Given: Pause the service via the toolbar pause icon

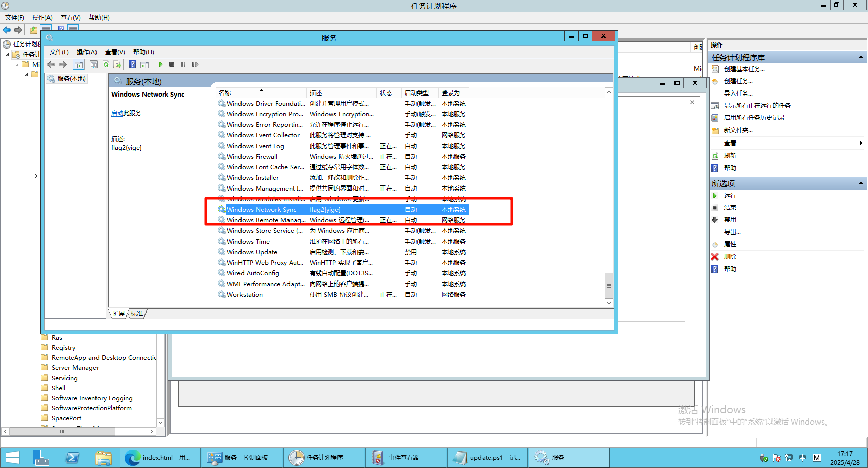Looking at the screenshot, I should point(183,64).
